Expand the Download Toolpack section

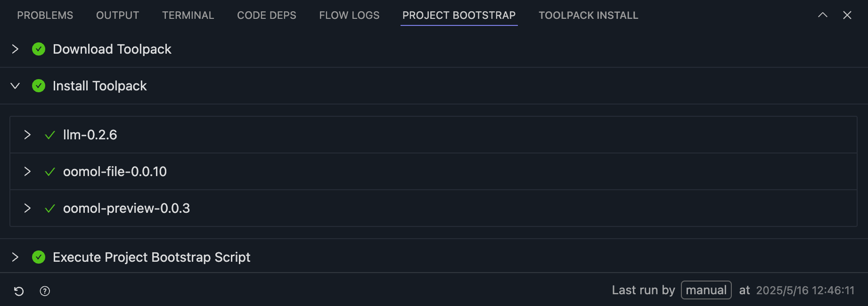click(15, 49)
